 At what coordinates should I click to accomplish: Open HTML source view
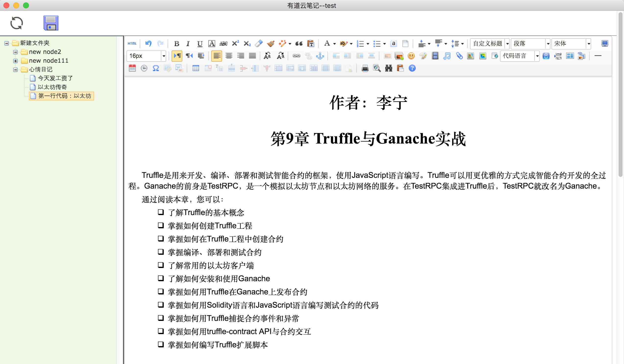(132, 44)
